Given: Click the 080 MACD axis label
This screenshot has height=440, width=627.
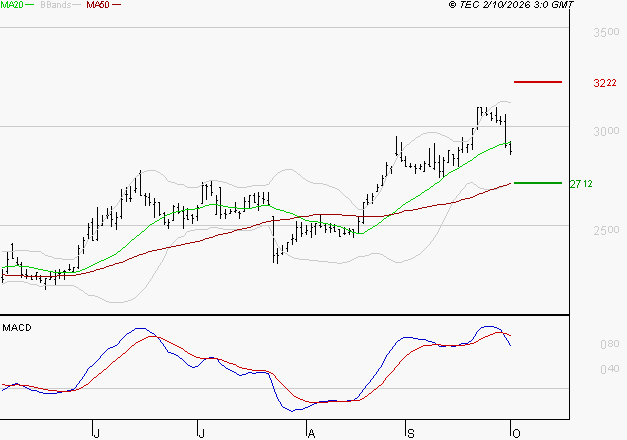Looking at the screenshot, I should 610,344.
